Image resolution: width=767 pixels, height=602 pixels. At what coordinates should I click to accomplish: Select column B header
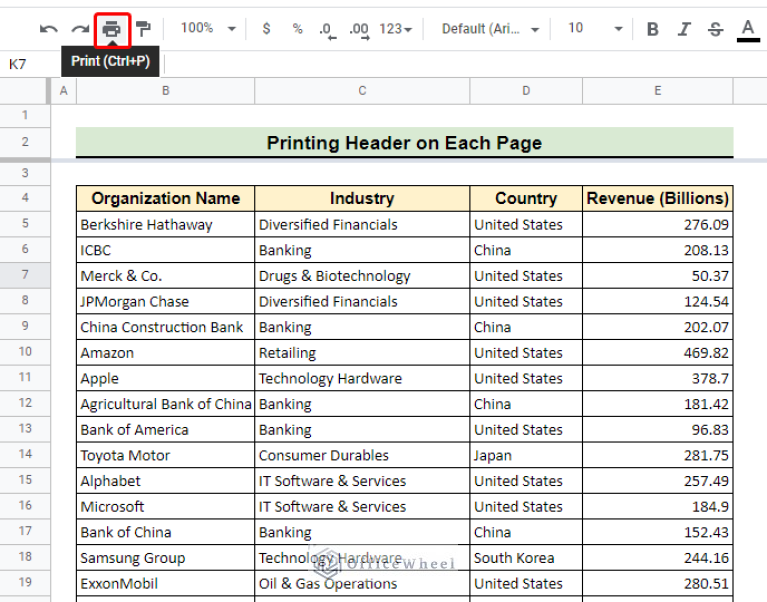coord(165,91)
